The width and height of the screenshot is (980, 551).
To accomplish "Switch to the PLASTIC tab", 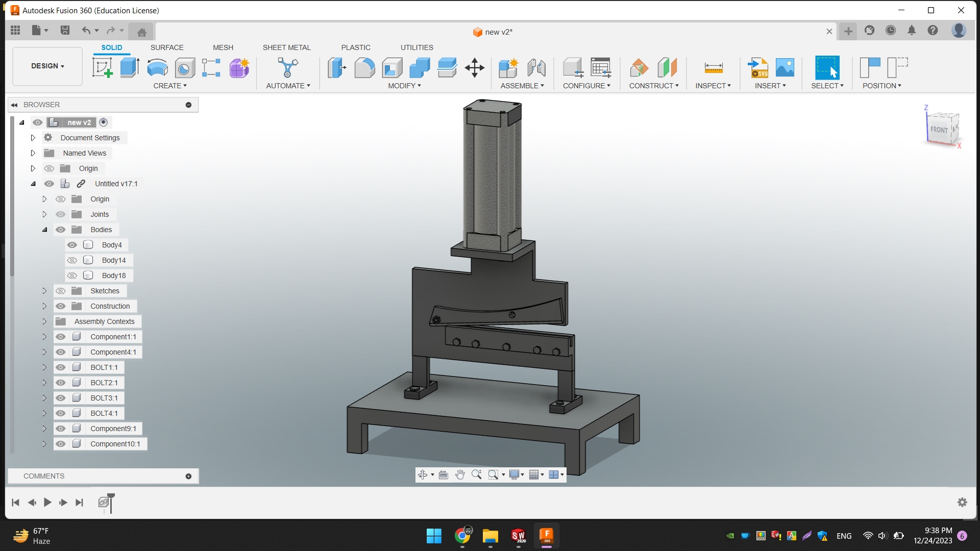I will pyautogui.click(x=356, y=47).
